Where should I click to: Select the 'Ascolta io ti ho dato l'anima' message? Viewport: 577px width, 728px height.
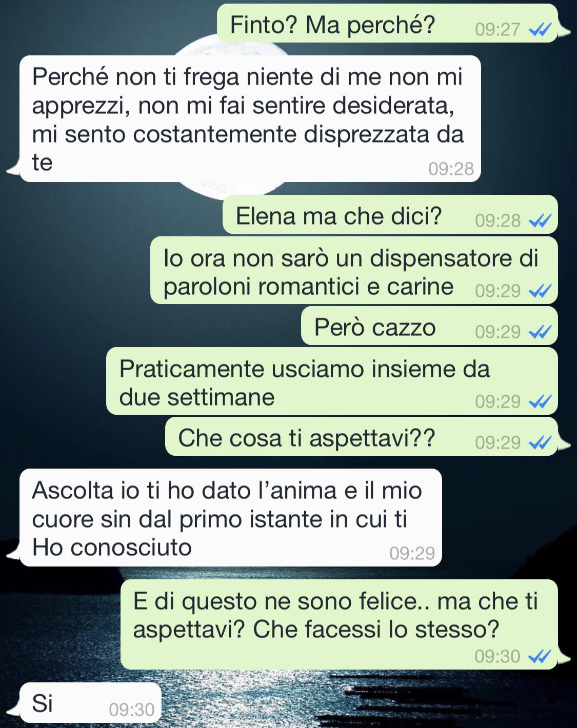(x=230, y=518)
